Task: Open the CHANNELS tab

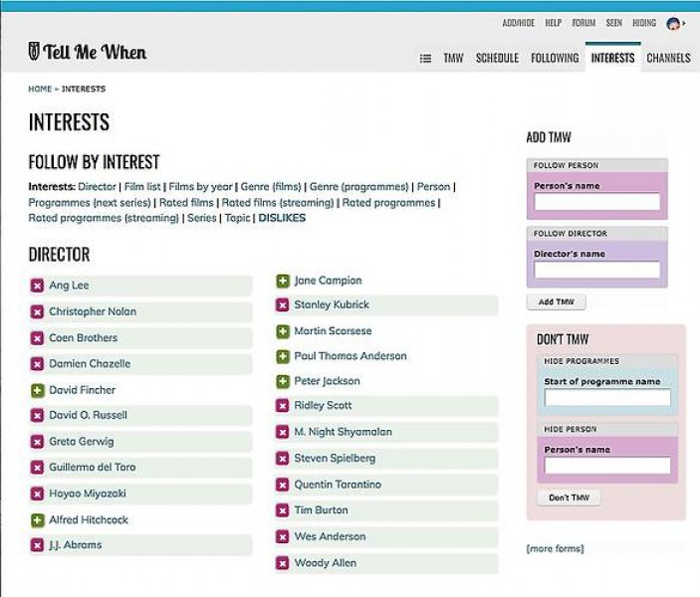Action: pos(668,59)
